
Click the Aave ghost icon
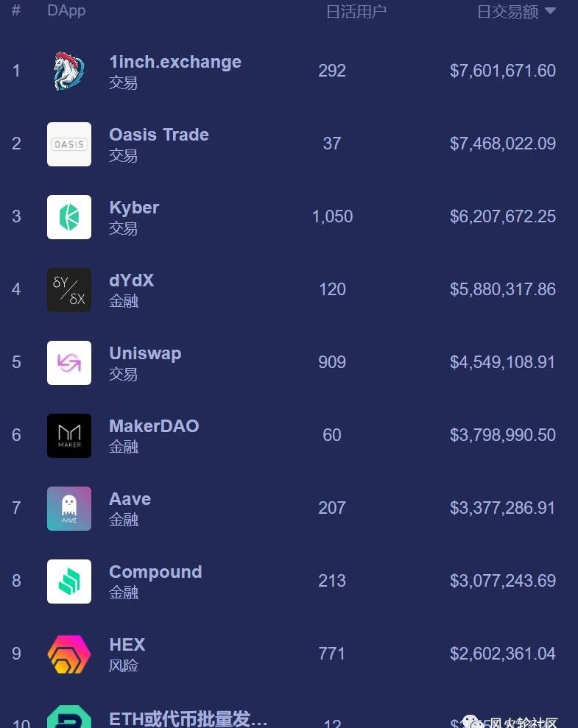69,509
